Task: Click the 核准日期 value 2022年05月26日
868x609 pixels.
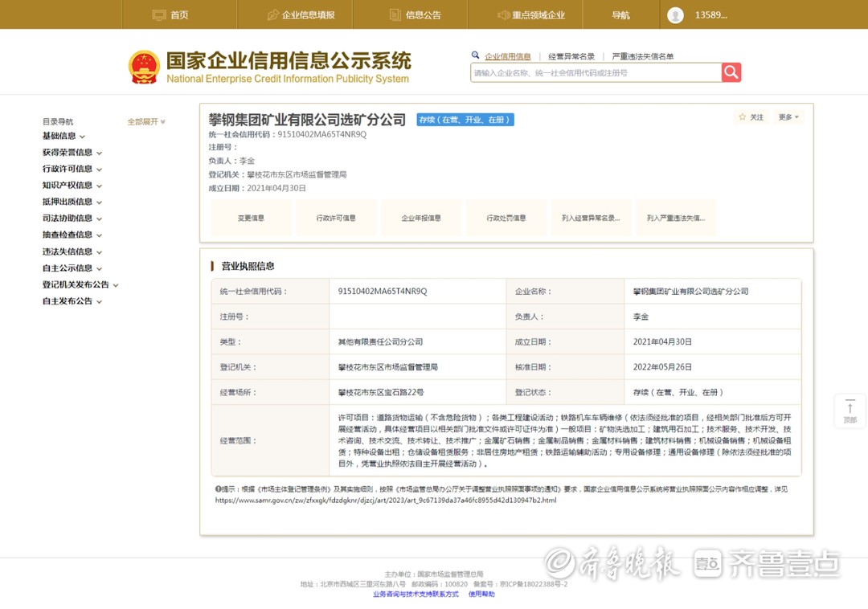Action: tap(662, 366)
